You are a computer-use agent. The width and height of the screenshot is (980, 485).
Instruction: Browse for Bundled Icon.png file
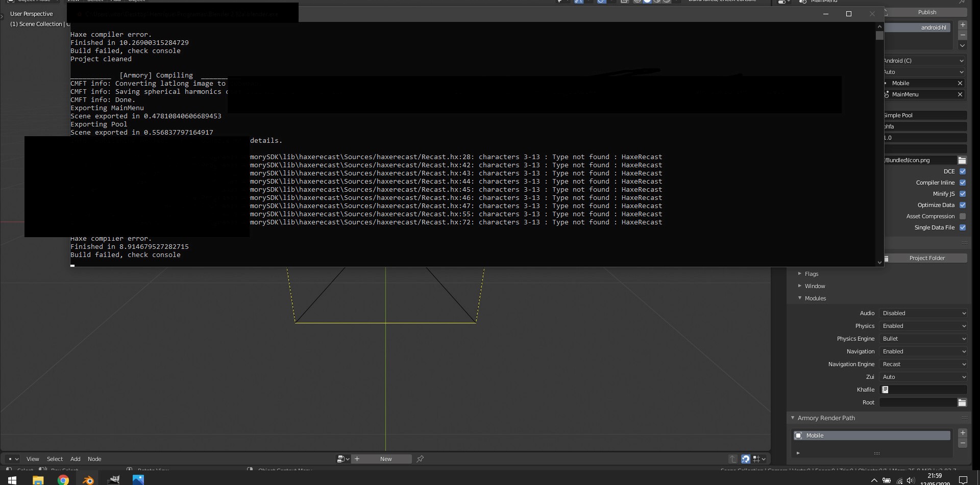click(962, 160)
